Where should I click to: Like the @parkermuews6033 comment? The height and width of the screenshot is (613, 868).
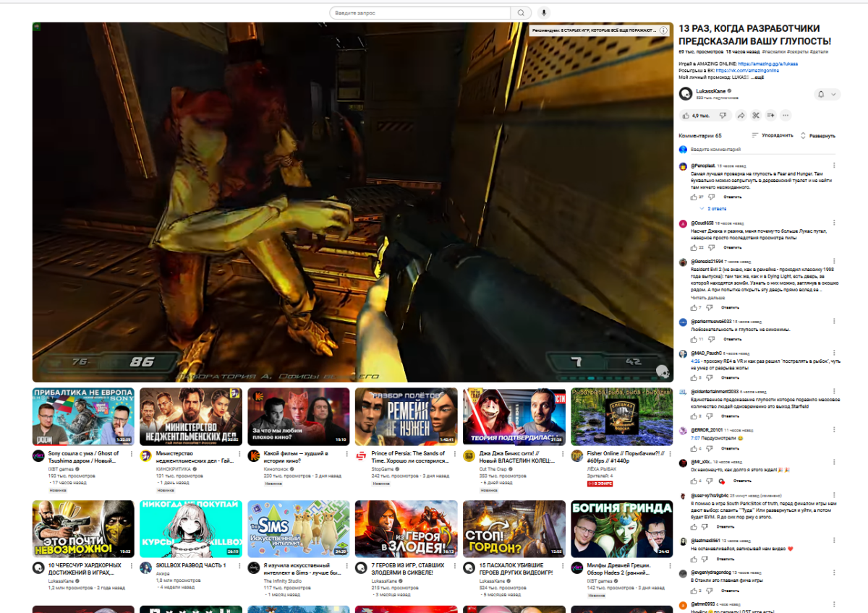coord(694,339)
